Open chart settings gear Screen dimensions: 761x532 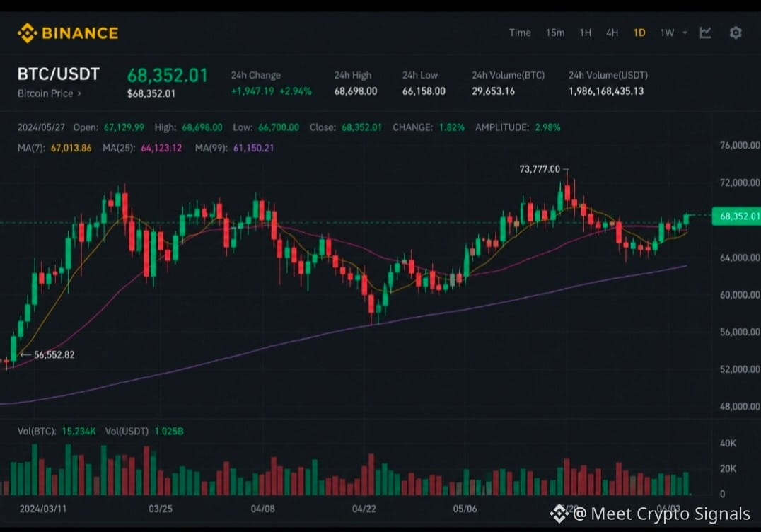pos(736,33)
